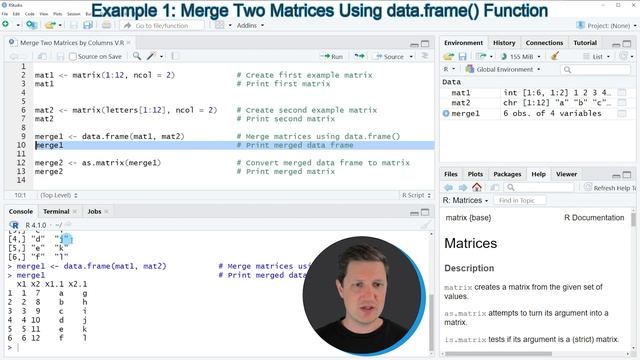Open the Source button dropdown arrow
The height and width of the screenshot is (360, 640).
(x=411, y=56)
